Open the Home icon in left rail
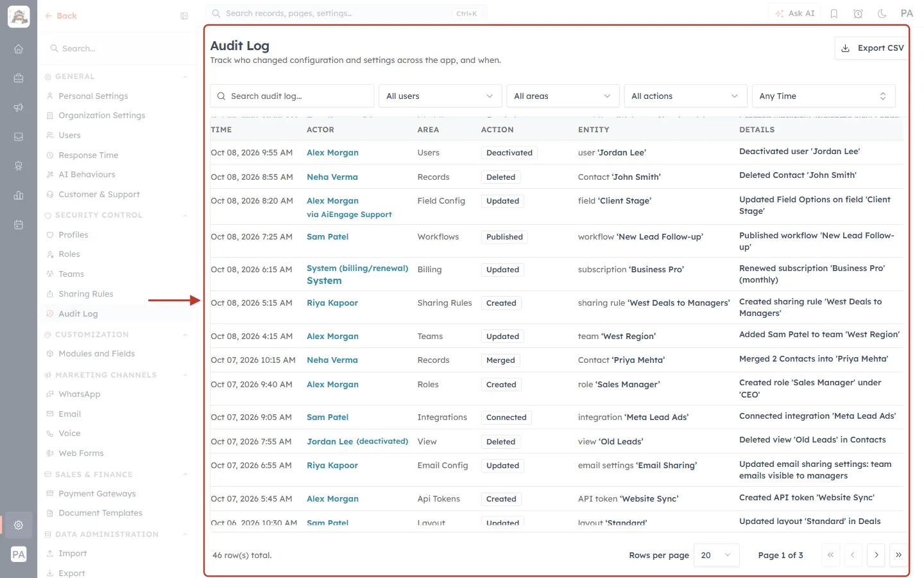This screenshot has height=578, width=924. coord(19,49)
